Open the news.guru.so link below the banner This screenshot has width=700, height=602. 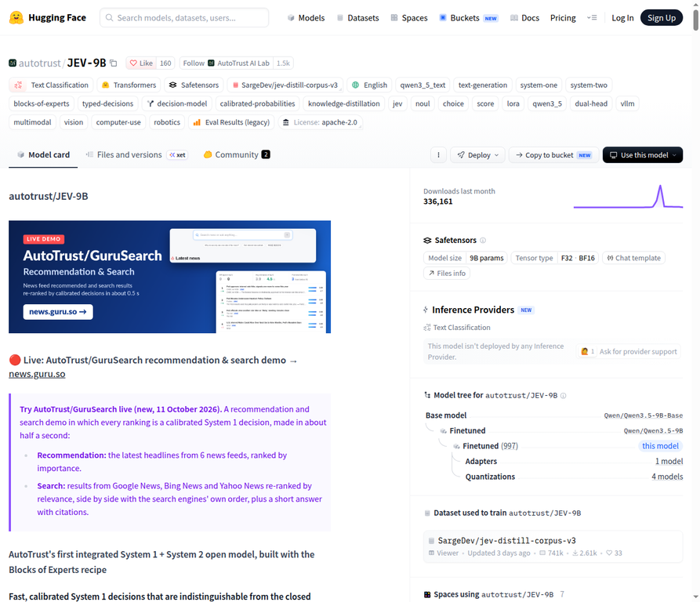pyautogui.click(x=37, y=374)
